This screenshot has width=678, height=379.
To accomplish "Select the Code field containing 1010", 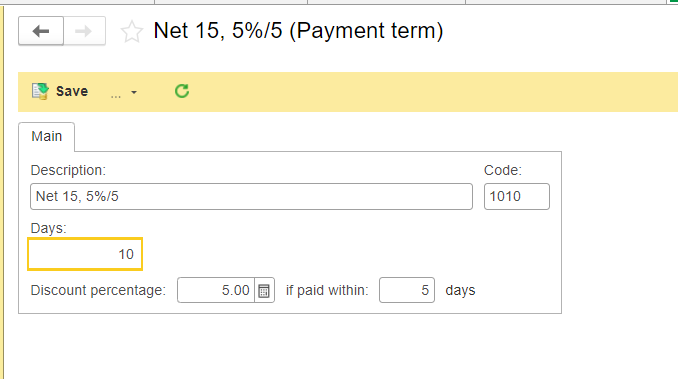I will coord(517,197).
